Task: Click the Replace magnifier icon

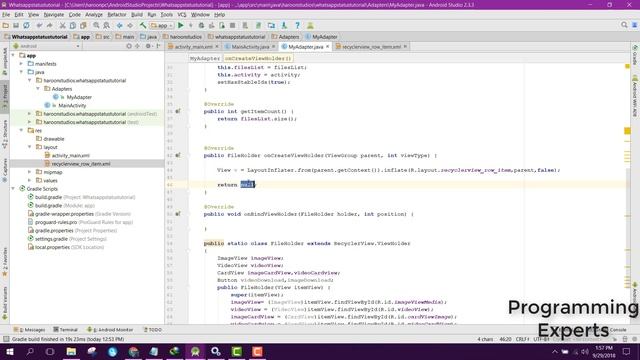Action: [107, 25]
